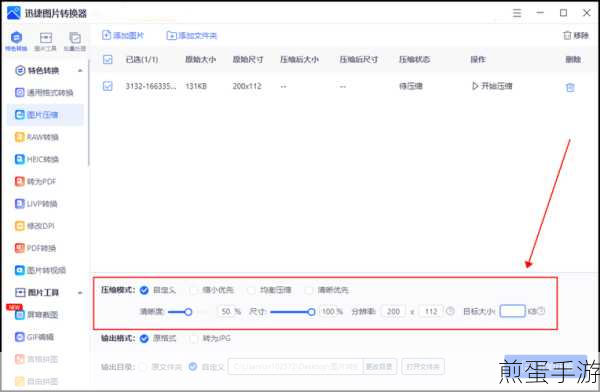
Task: Toggle the select-all checkbox beside 已选(1/1)
Action: tap(108, 59)
